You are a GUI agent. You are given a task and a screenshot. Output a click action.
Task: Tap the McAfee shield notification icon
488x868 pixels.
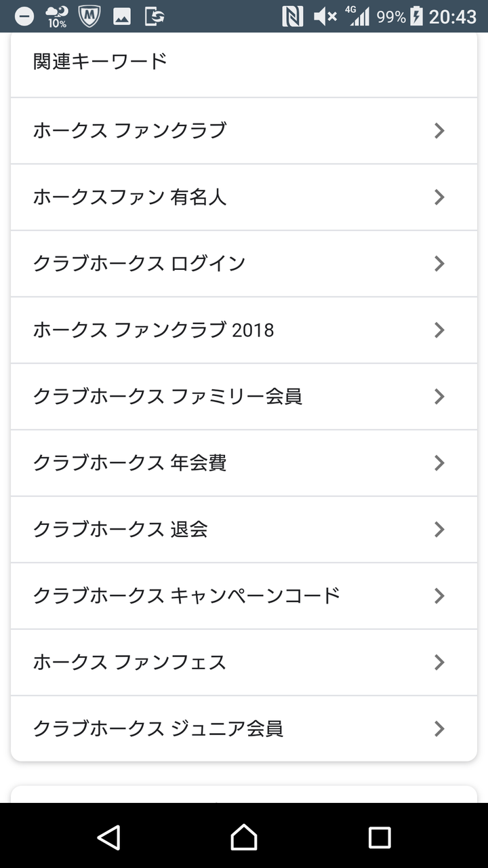tap(89, 16)
